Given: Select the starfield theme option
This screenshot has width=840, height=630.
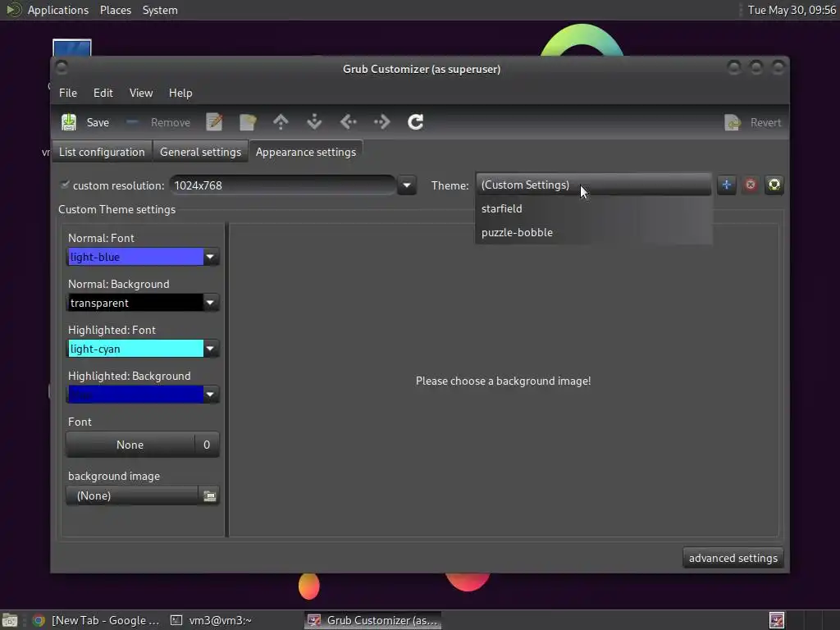Looking at the screenshot, I should [x=594, y=208].
